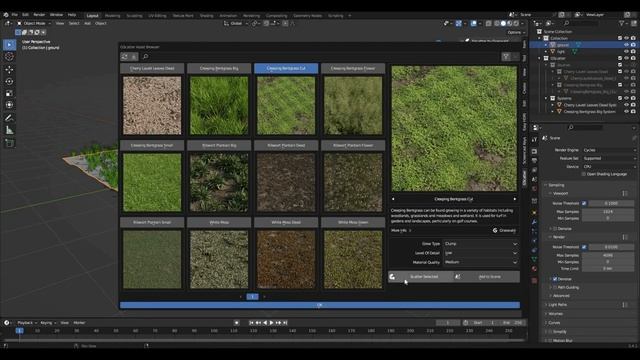Image resolution: width=640 pixels, height=360 pixels.
Task: Disable the Render Denoise checkbox
Action: click(x=555, y=279)
